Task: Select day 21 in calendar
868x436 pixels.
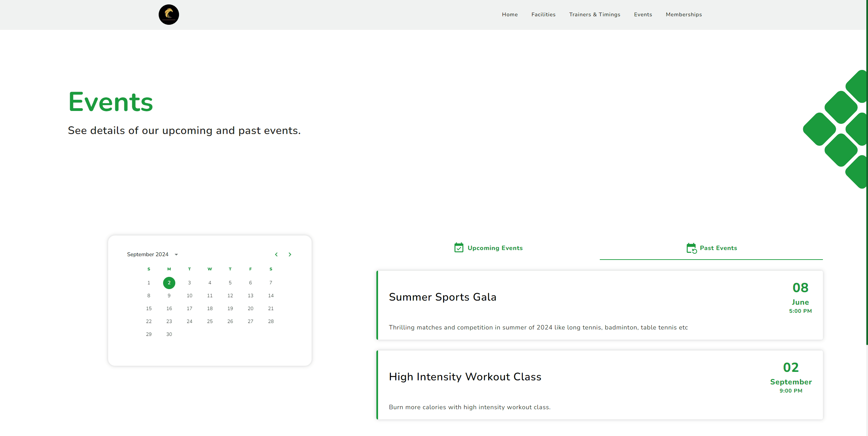Action: click(271, 308)
